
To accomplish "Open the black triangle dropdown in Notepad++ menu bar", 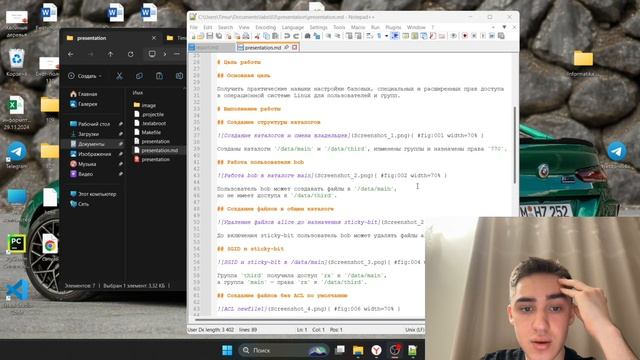I will 504,27.
